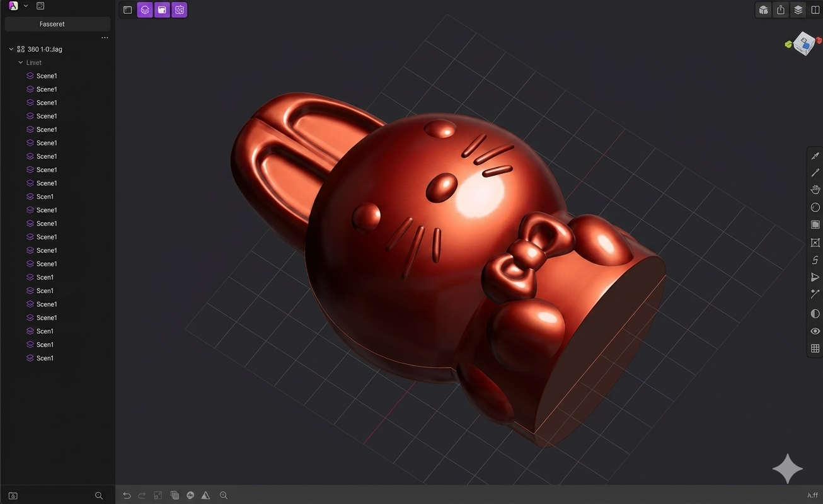Screen dimensions: 823x504
Task: Click the sidebar search magnifier icon
Action: click(99, 496)
